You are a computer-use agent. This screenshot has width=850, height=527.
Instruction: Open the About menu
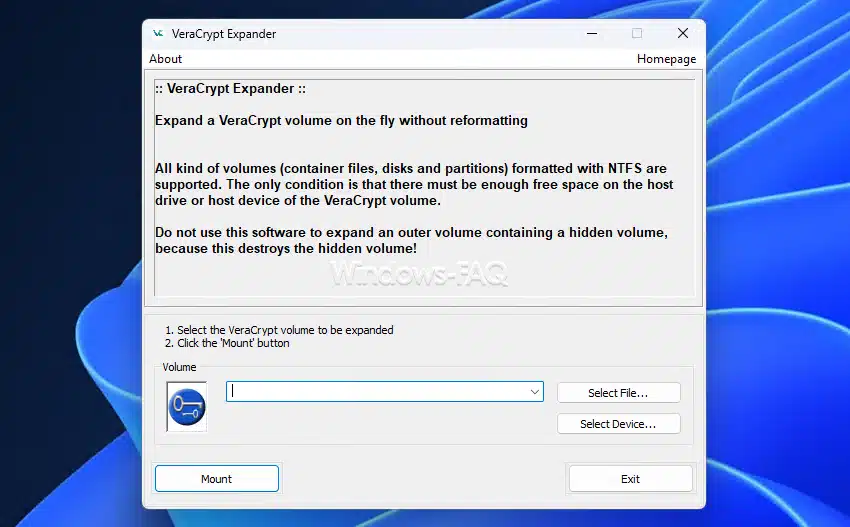point(165,59)
